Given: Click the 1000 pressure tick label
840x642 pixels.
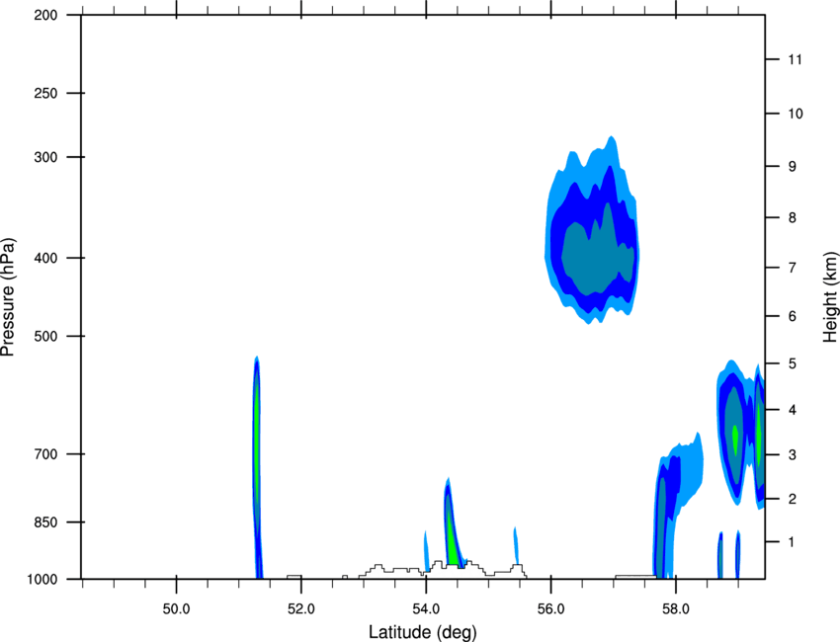Looking at the screenshot, I should click(42, 579).
